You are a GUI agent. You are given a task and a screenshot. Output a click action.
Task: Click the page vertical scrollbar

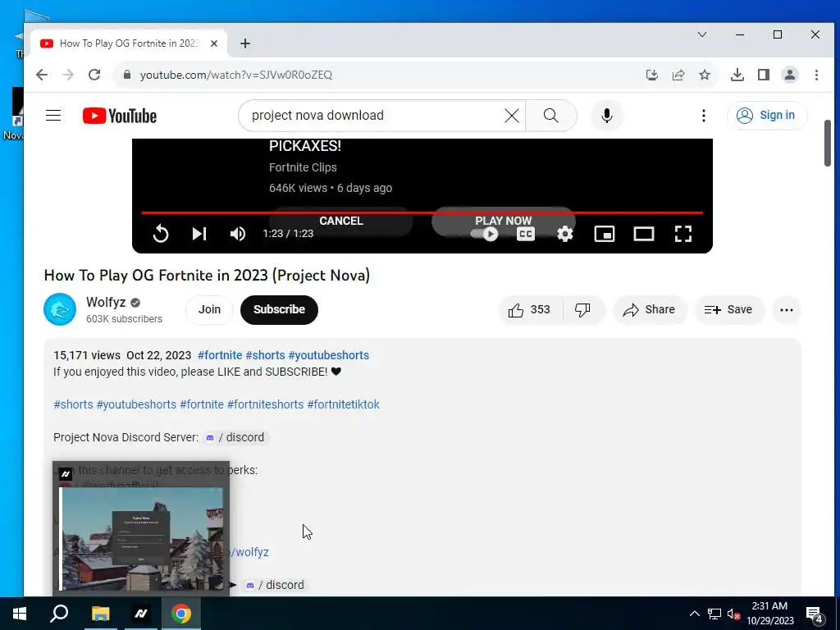click(x=827, y=143)
